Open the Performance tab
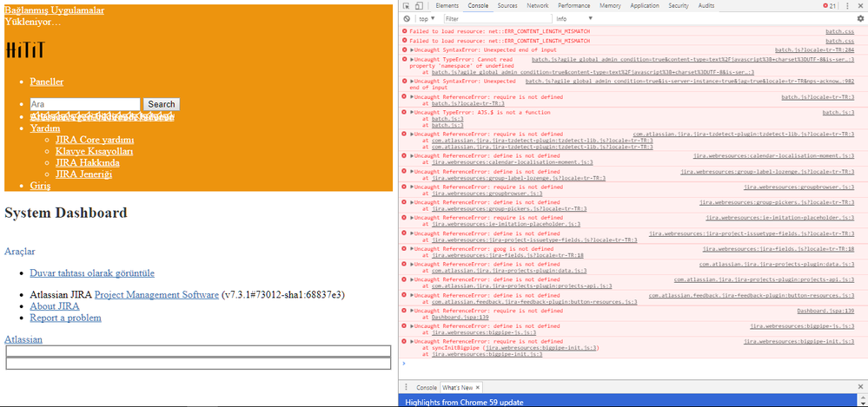This screenshot has width=868, height=407. pyautogui.click(x=574, y=5)
